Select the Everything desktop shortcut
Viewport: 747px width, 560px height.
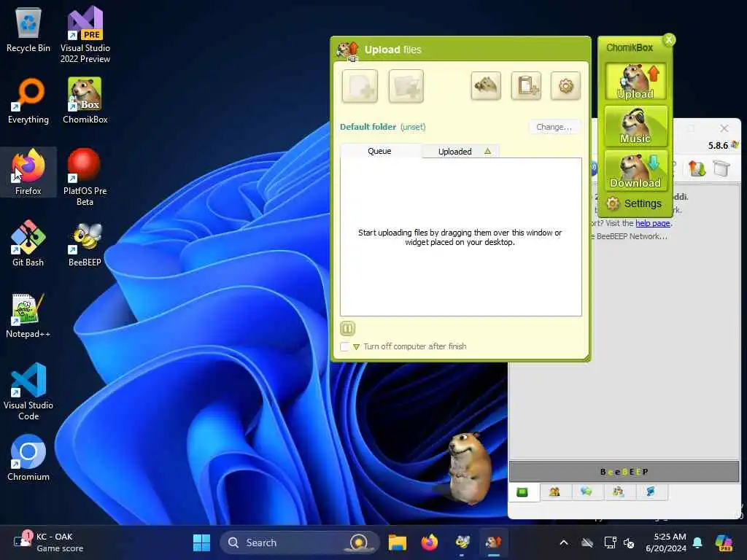point(28,101)
